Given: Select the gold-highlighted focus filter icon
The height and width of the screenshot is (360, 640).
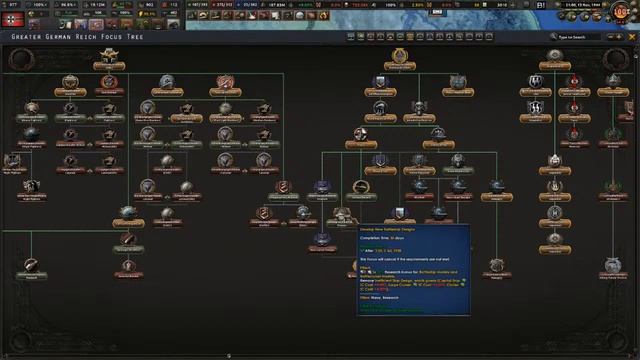Looking at the screenshot, I should [410, 37].
